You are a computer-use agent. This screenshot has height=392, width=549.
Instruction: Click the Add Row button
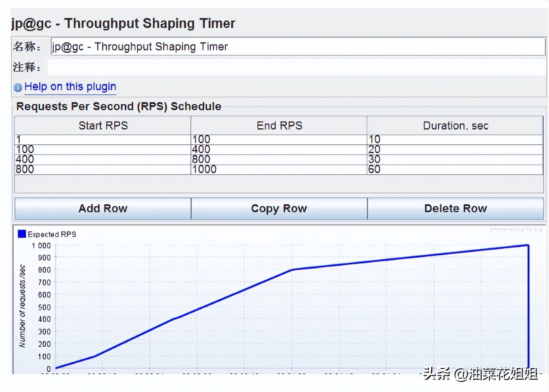(x=103, y=209)
